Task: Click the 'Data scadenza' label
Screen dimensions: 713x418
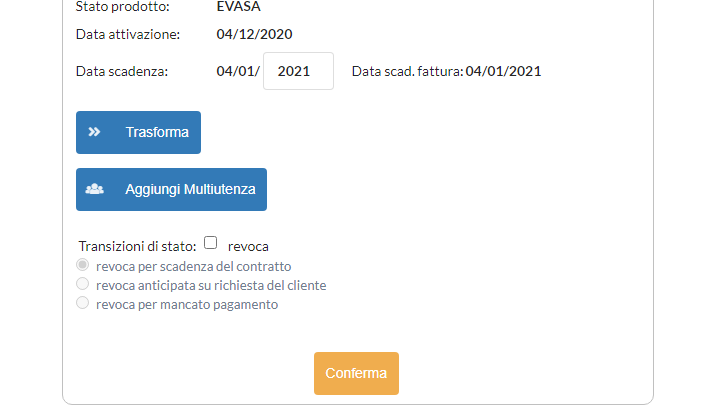Action: point(122,72)
